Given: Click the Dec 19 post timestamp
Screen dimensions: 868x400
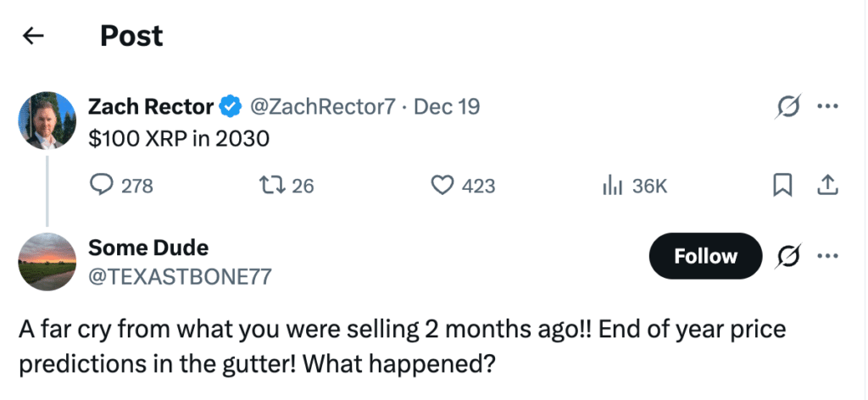Looking at the screenshot, I should [x=447, y=107].
